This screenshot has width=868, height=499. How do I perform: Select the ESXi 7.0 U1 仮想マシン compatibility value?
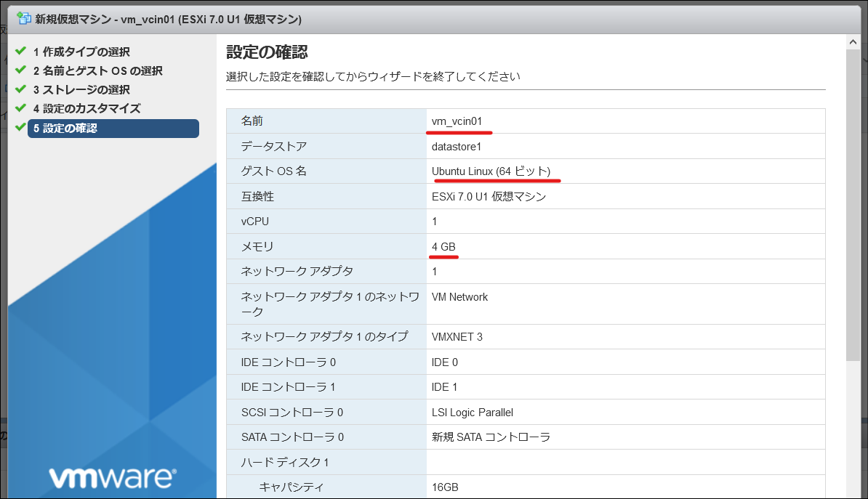point(489,196)
